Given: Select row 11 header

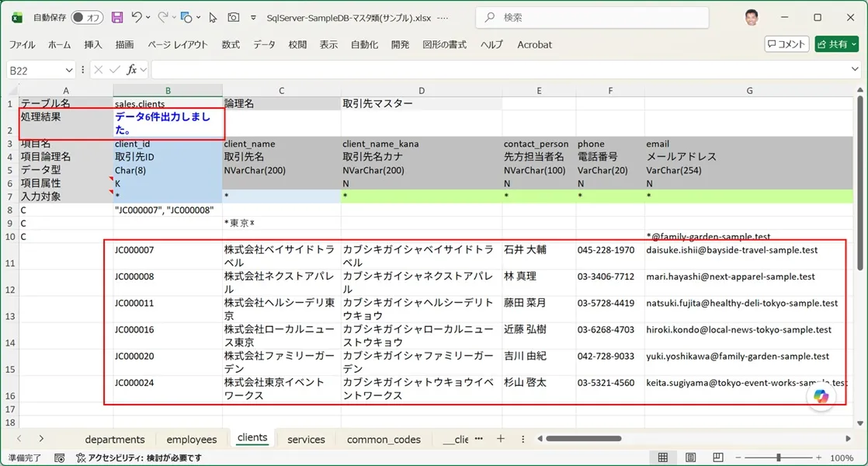Looking at the screenshot, I should click(10, 256).
